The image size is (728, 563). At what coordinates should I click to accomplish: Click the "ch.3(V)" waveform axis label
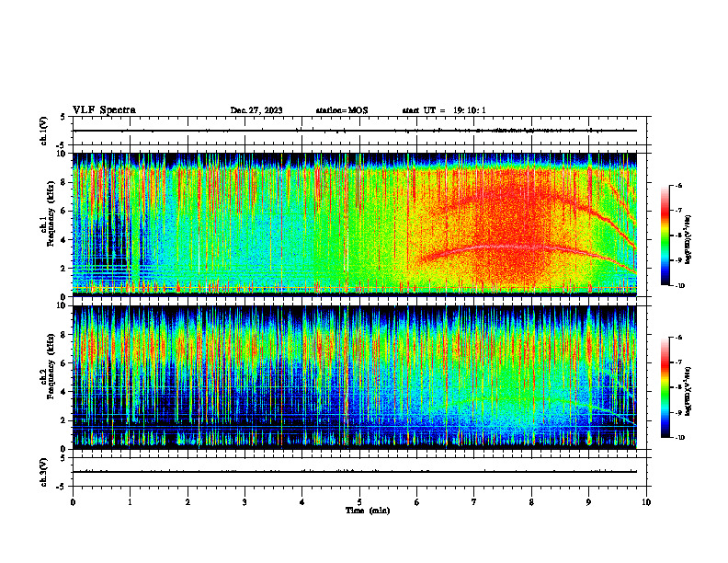[43, 472]
